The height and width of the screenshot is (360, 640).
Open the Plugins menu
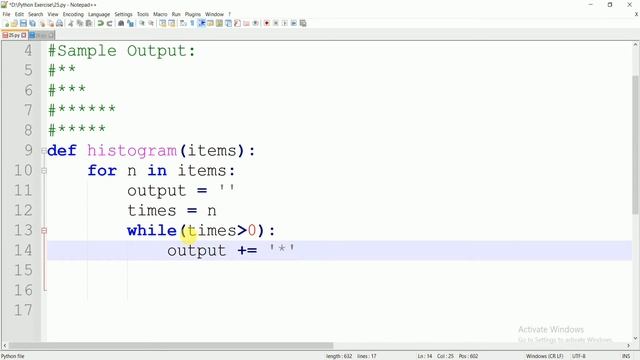point(193,14)
